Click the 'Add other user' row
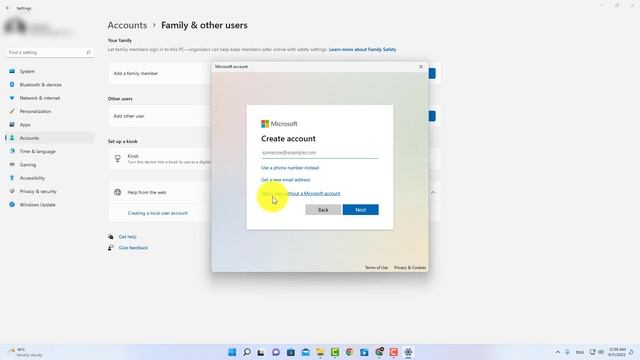This screenshot has width=640, height=360. (274, 116)
